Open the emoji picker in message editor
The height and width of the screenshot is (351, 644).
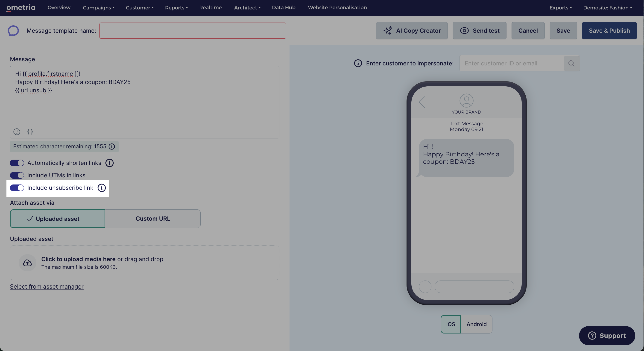(x=17, y=132)
